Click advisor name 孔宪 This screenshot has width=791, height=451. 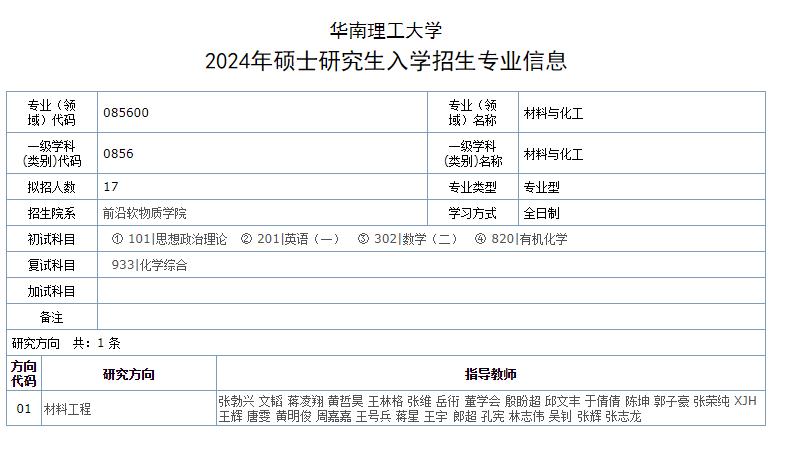(493, 416)
